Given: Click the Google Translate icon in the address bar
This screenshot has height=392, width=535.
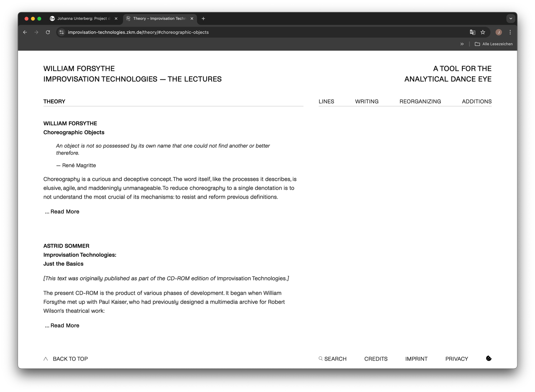Looking at the screenshot, I should point(472,32).
